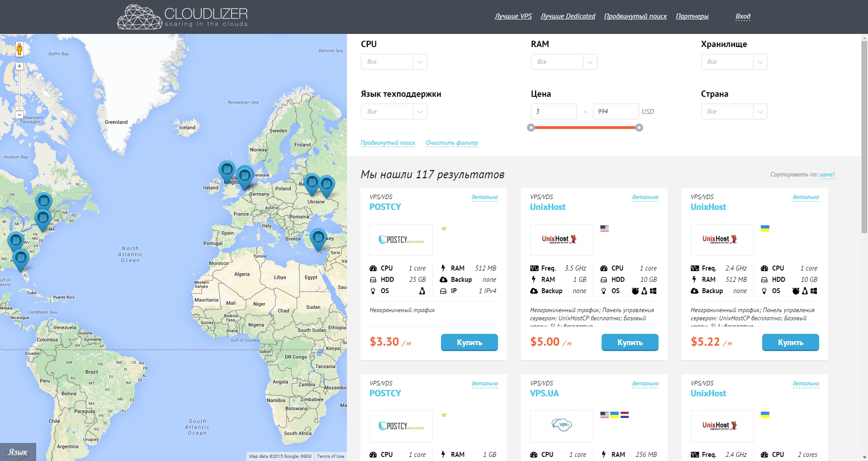
Task: Open map Terms of Use link
Action: pyautogui.click(x=331, y=456)
